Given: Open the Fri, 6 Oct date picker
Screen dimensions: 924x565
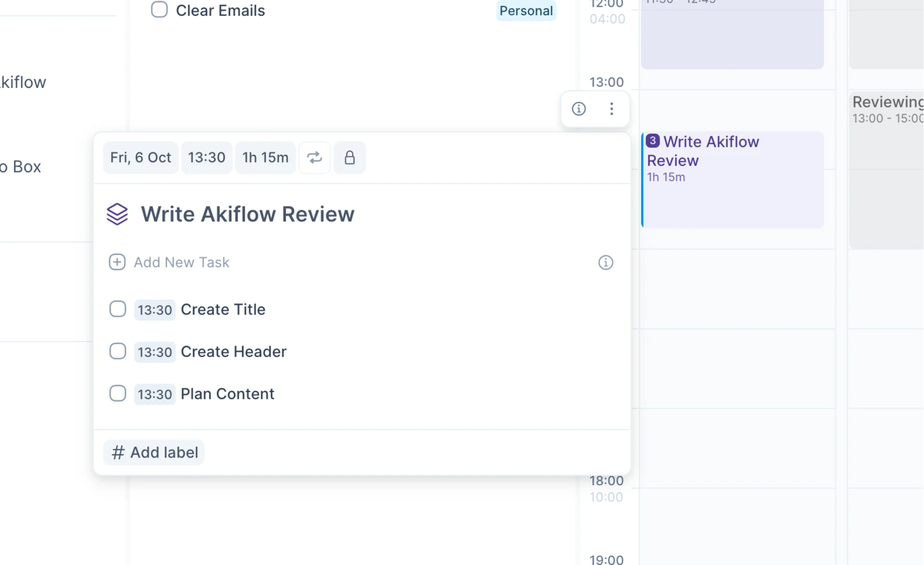Looking at the screenshot, I should pos(141,157).
